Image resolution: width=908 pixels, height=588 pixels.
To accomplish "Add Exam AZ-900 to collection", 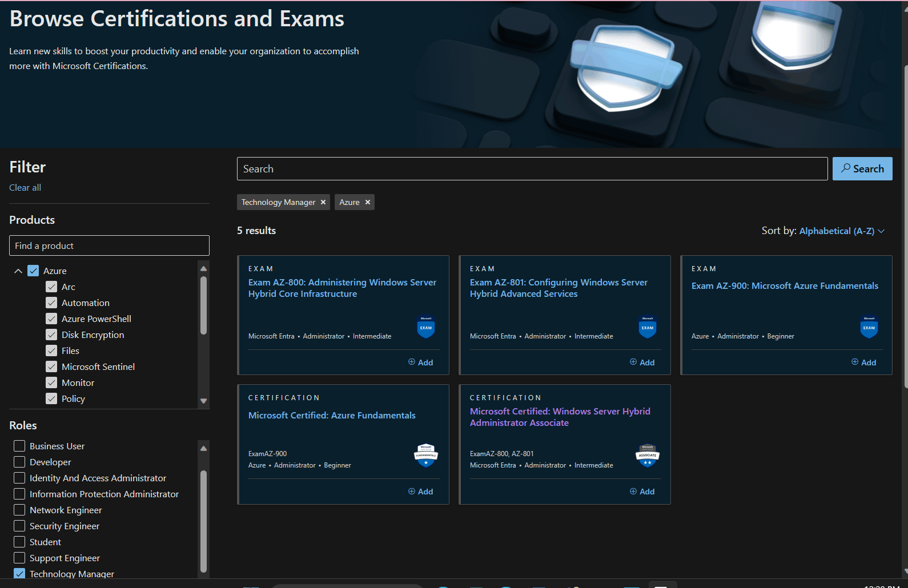I will click(x=864, y=363).
